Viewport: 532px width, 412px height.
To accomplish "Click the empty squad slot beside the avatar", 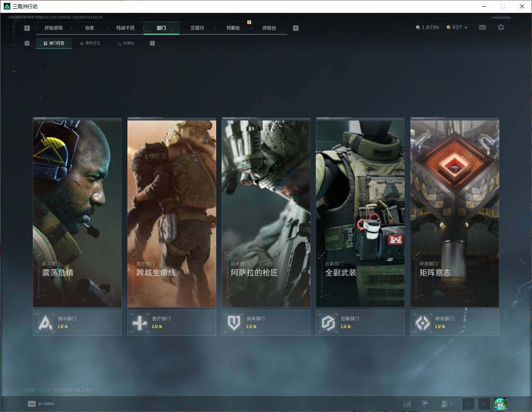I will pos(484,404).
